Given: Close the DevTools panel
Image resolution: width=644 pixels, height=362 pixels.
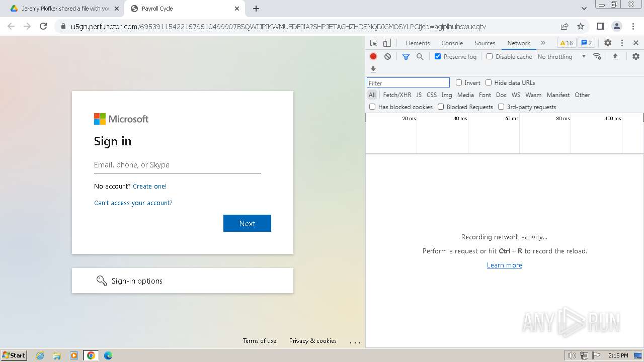Looking at the screenshot, I should 636,43.
